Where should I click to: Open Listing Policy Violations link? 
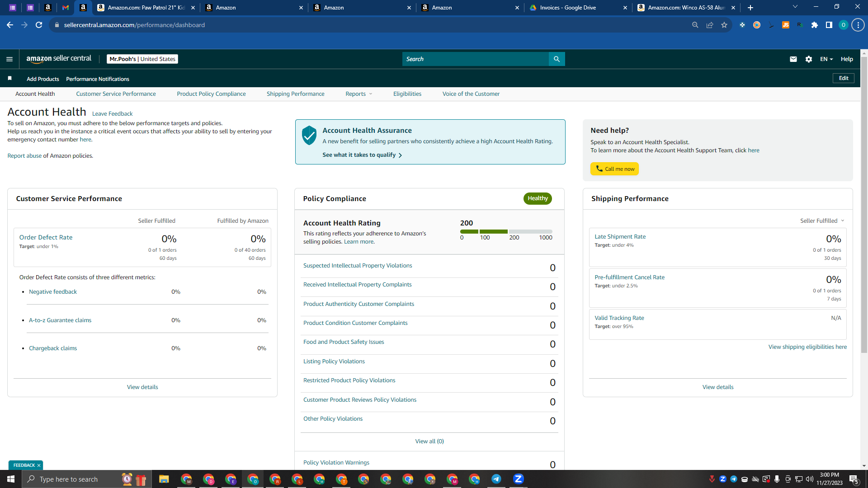pos(334,361)
